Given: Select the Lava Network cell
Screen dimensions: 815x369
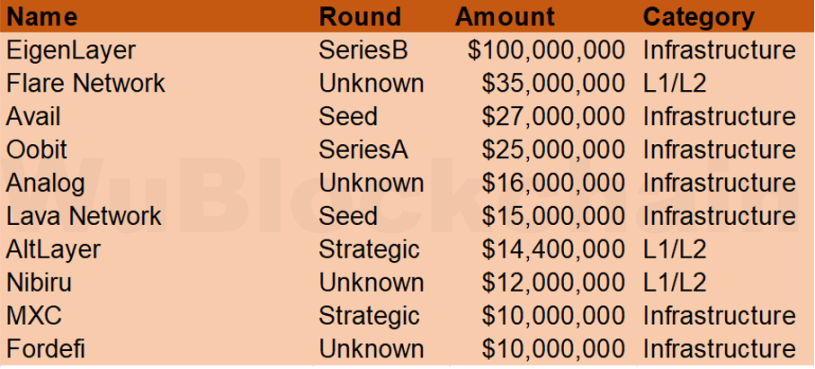Looking at the screenshot, I should tap(84, 216).
